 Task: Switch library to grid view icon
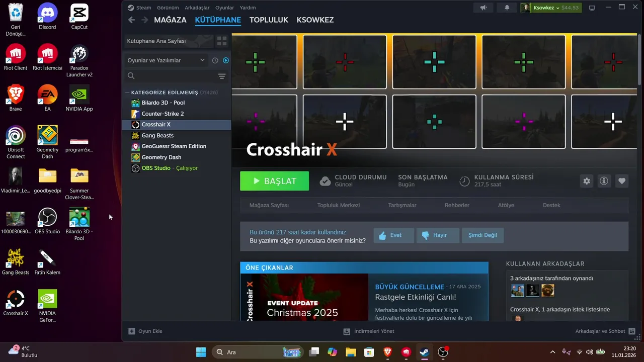click(221, 41)
